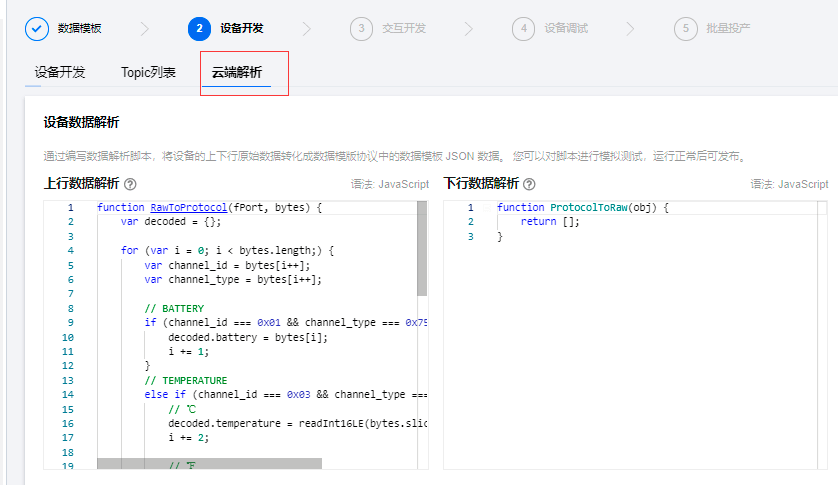Click the step 4 circle icon

(x=523, y=28)
